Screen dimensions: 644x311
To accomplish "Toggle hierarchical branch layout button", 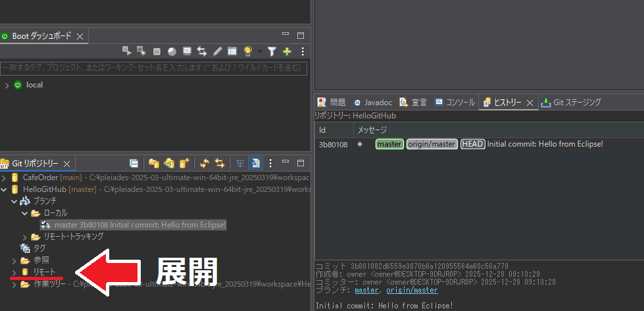I will (x=241, y=163).
